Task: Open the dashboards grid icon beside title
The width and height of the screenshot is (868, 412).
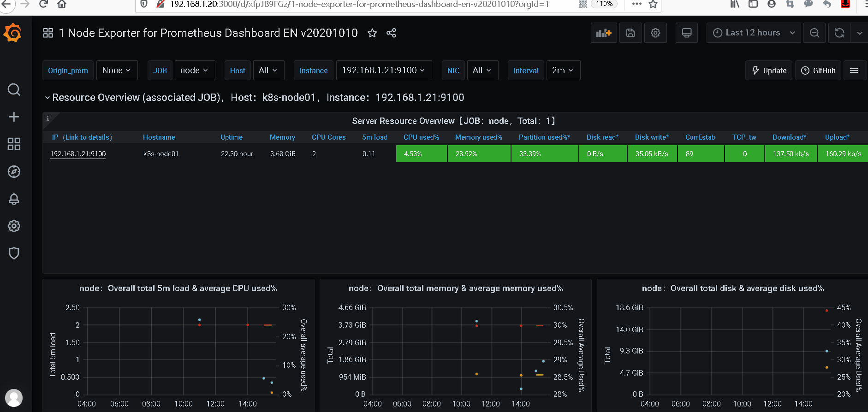Action: tap(48, 33)
